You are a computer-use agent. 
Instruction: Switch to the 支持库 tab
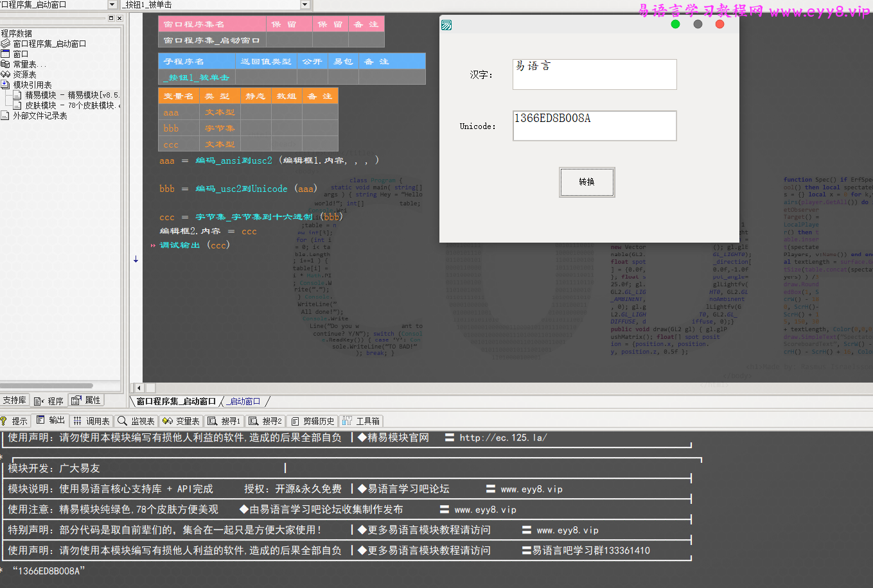click(x=15, y=400)
